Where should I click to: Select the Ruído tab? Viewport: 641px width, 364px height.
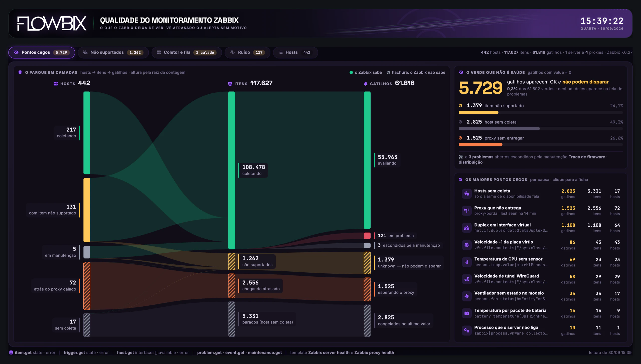247,52
